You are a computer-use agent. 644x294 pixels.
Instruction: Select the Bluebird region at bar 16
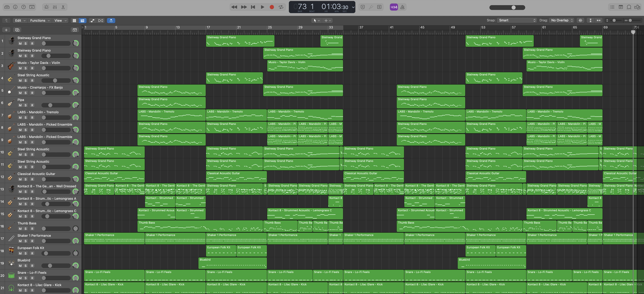(x=232, y=263)
